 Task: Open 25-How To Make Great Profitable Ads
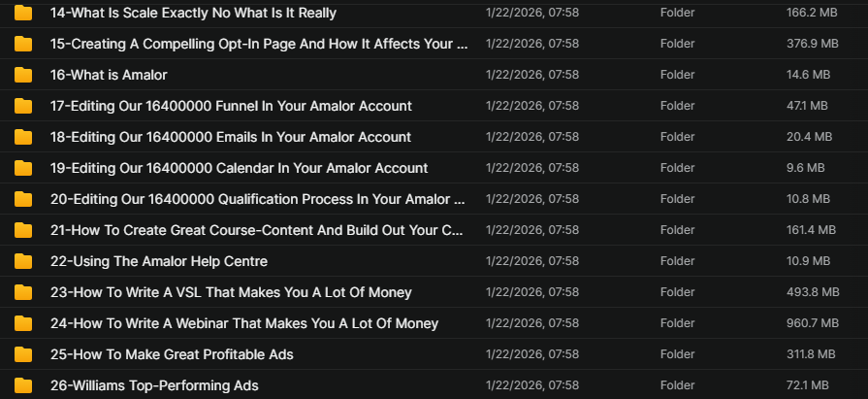172,354
